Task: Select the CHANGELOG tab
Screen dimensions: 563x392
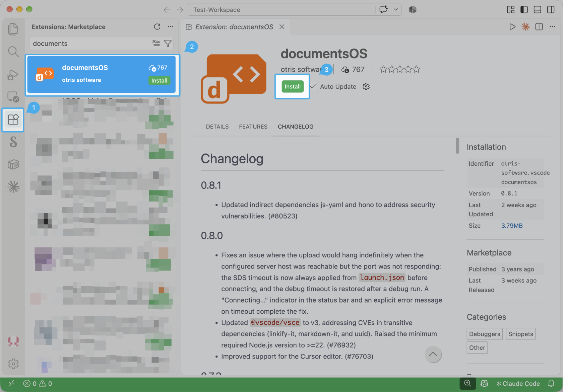Action: tap(296, 127)
